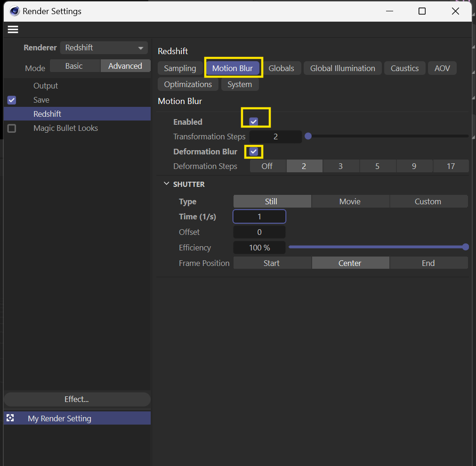Set Frame Position to Center
476x466 pixels.
coord(350,263)
